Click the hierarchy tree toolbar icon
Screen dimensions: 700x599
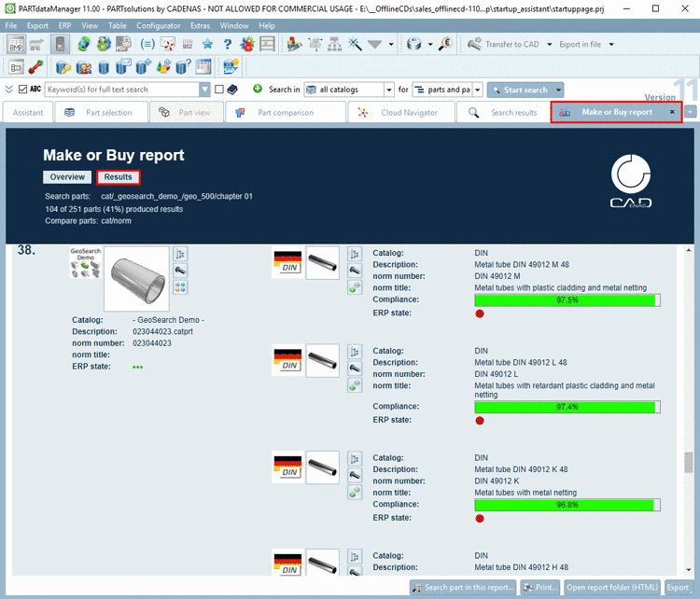coord(335,44)
